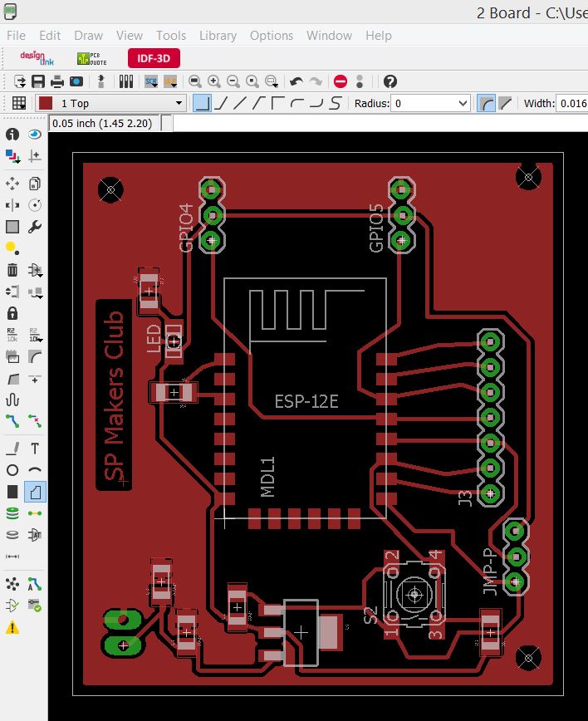This screenshot has width=588, height=721.
Task: Select the Route tool
Action: point(12,421)
